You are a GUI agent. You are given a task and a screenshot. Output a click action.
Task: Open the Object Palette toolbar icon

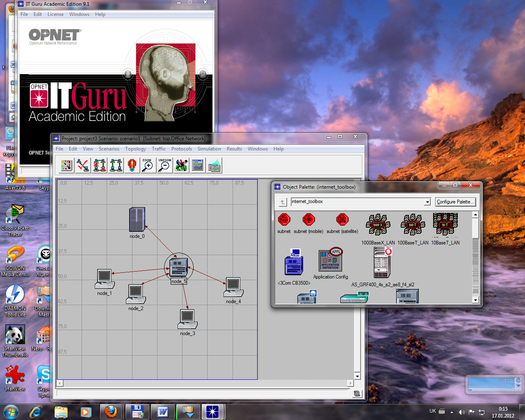click(66, 165)
